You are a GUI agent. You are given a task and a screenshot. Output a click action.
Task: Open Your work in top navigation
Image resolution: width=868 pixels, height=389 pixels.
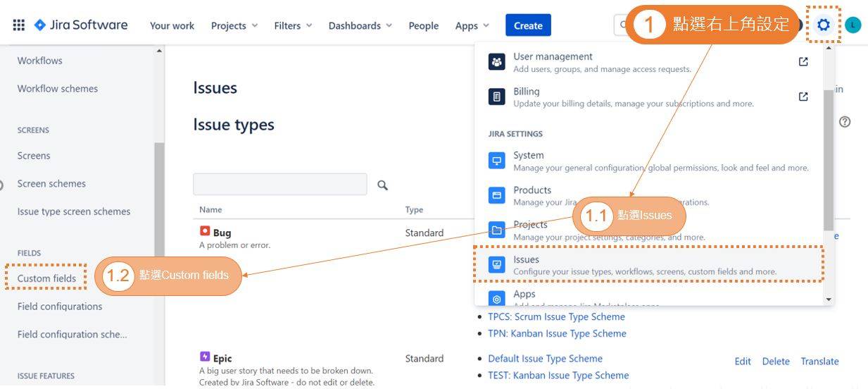(172, 25)
